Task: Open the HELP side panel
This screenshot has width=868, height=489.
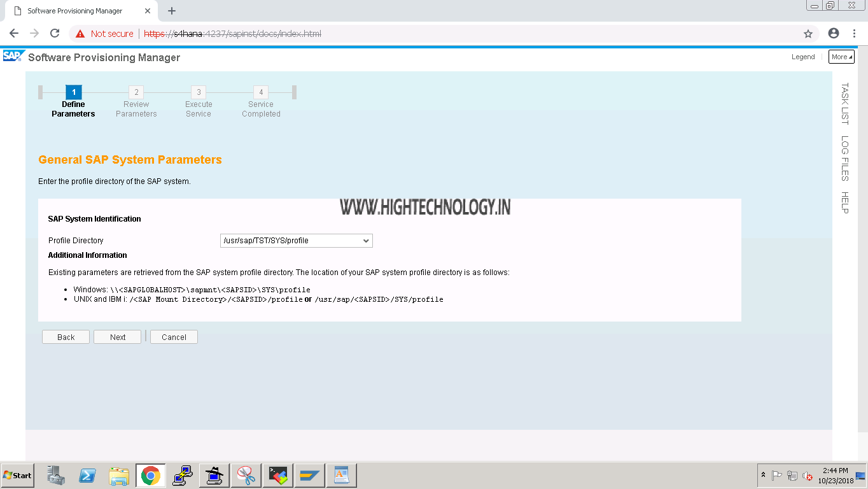Action: pos(844,202)
